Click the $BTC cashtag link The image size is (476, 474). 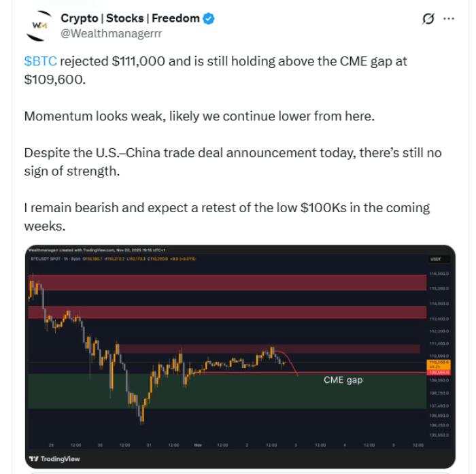click(x=41, y=61)
